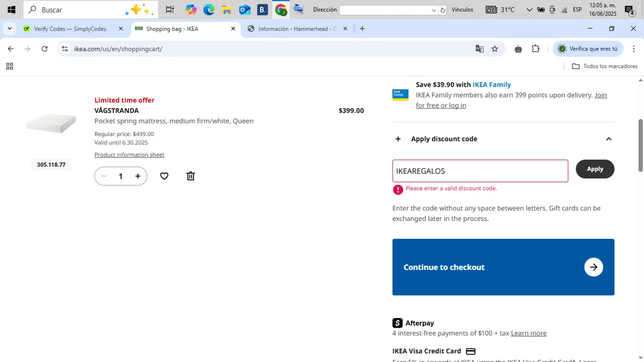Show hidden system tray icons chevron

pyautogui.click(x=529, y=9)
